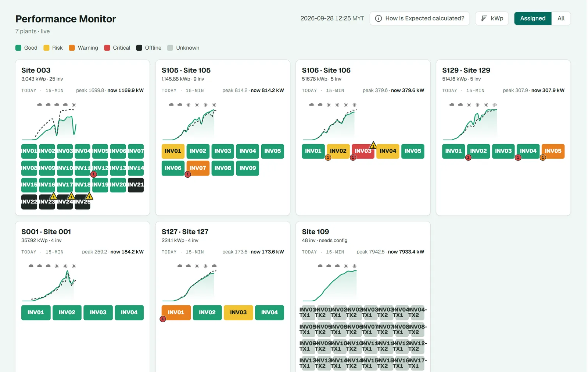Click the Performance Monitor heading
588x372 pixels.
pyautogui.click(x=66, y=19)
